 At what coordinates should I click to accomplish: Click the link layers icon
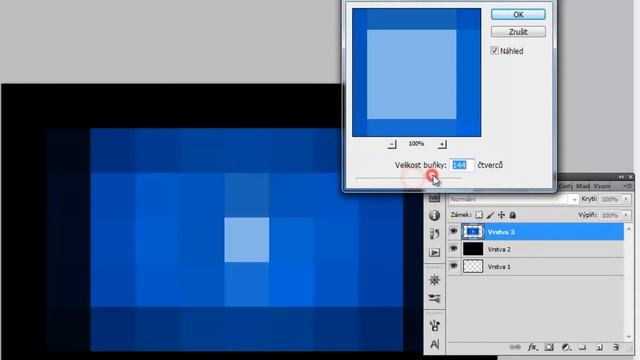[516, 347]
